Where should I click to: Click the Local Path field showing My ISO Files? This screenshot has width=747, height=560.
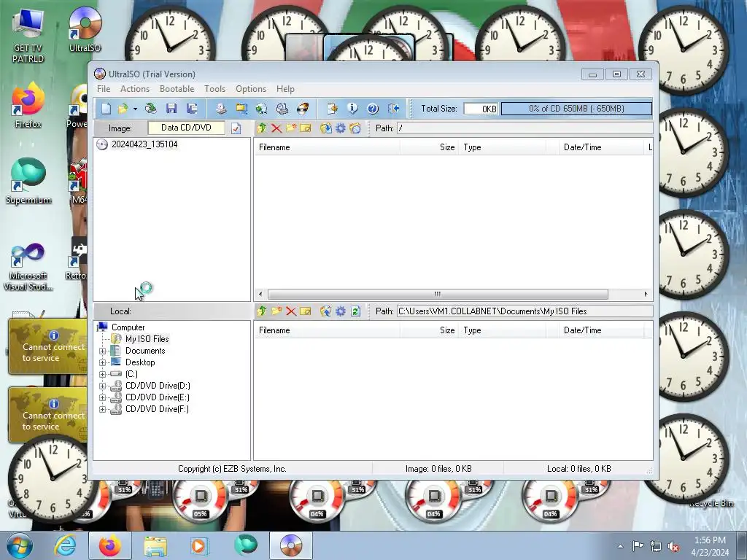pos(525,311)
